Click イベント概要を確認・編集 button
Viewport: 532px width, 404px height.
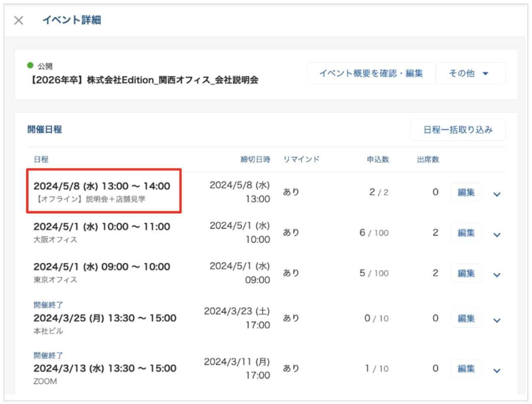[x=371, y=73]
